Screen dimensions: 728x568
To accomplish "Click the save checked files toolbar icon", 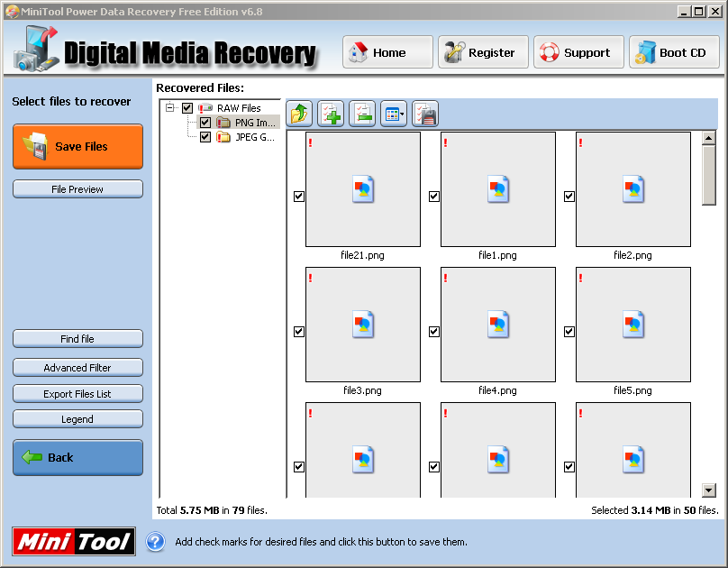I will point(425,114).
